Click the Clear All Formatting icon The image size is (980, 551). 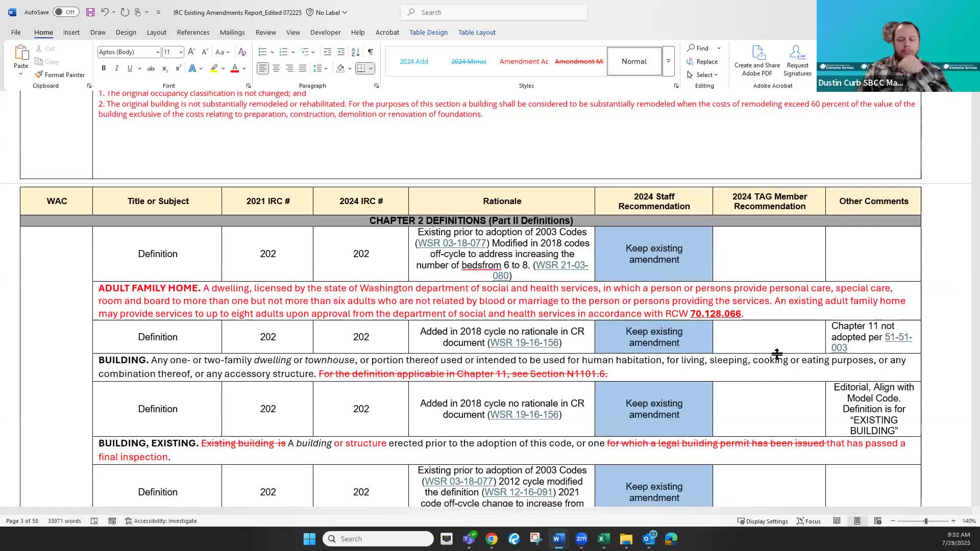[x=242, y=52]
